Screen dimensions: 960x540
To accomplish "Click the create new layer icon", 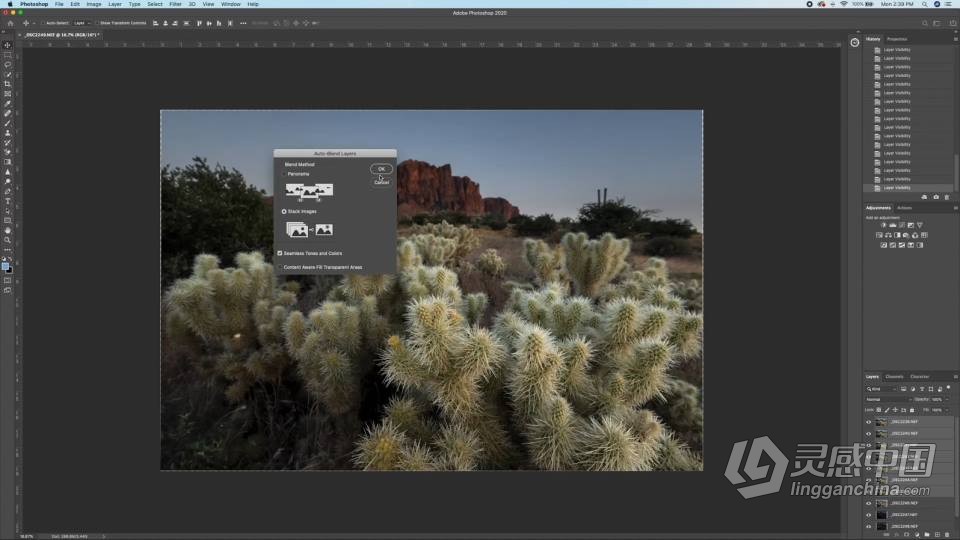I will tap(937, 534).
